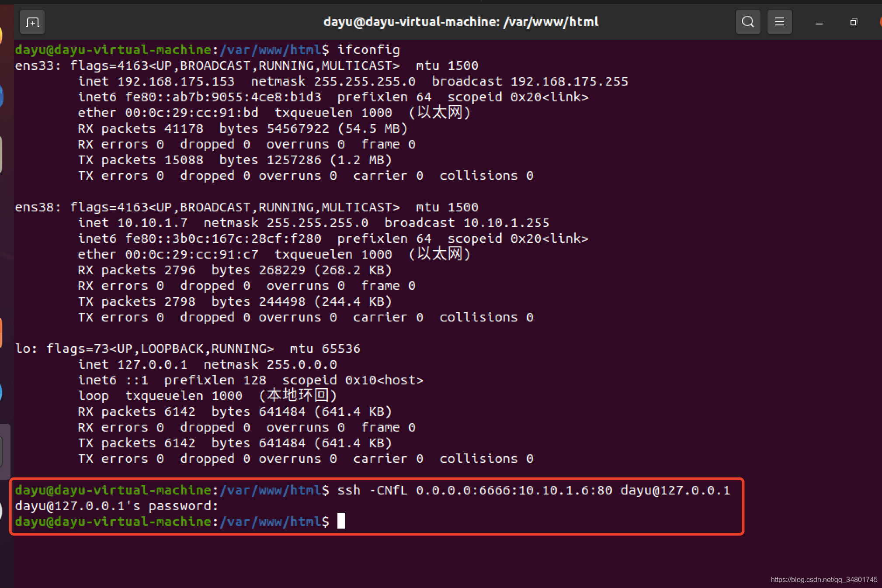Click mtu 65536 value
The image size is (882, 588).
pos(341,349)
